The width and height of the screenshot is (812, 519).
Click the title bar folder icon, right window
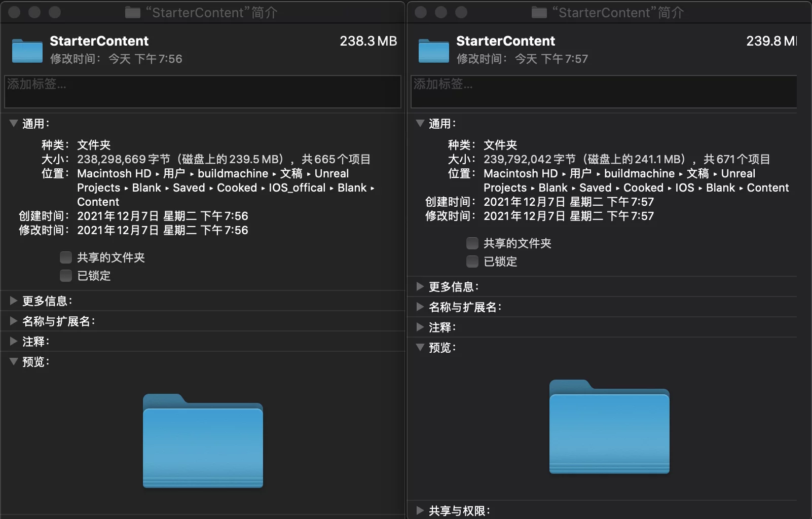coord(539,13)
